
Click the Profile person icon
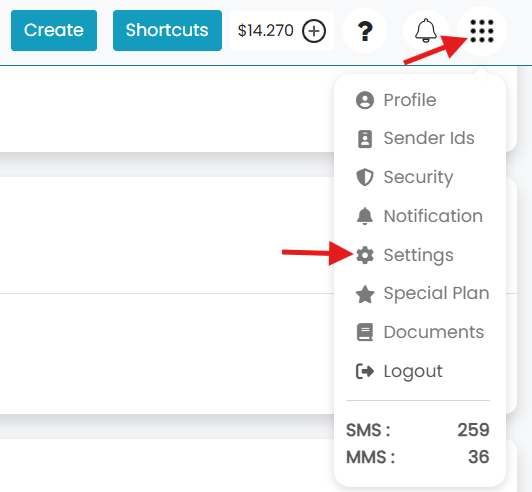point(365,100)
